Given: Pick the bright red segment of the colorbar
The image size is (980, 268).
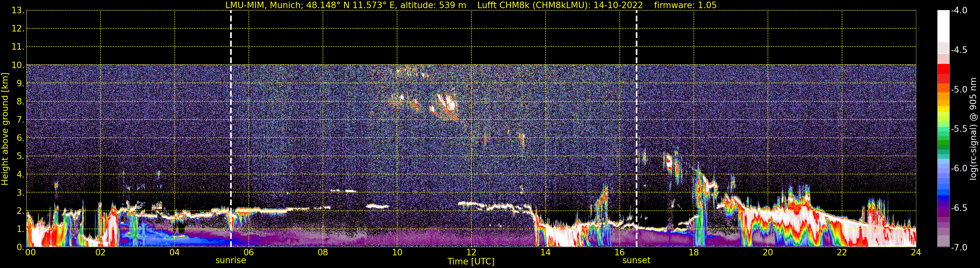Looking at the screenshot, I should coord(943,69).
